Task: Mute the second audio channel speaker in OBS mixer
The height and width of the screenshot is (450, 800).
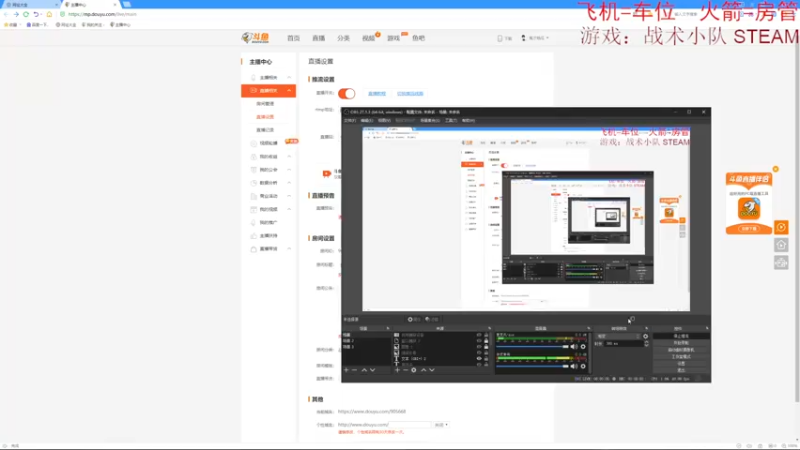Action: (x=574, y=366)
